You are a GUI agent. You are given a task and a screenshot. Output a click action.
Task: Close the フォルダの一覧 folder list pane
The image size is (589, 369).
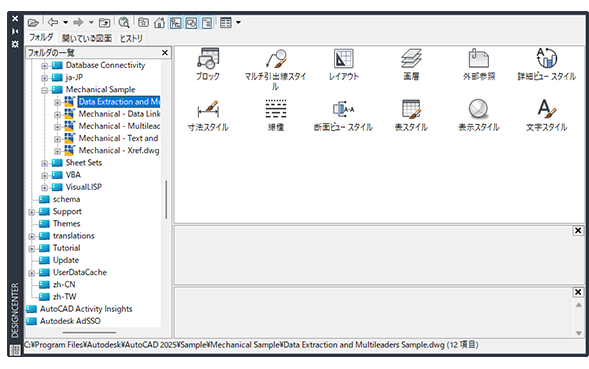[165, 53]
